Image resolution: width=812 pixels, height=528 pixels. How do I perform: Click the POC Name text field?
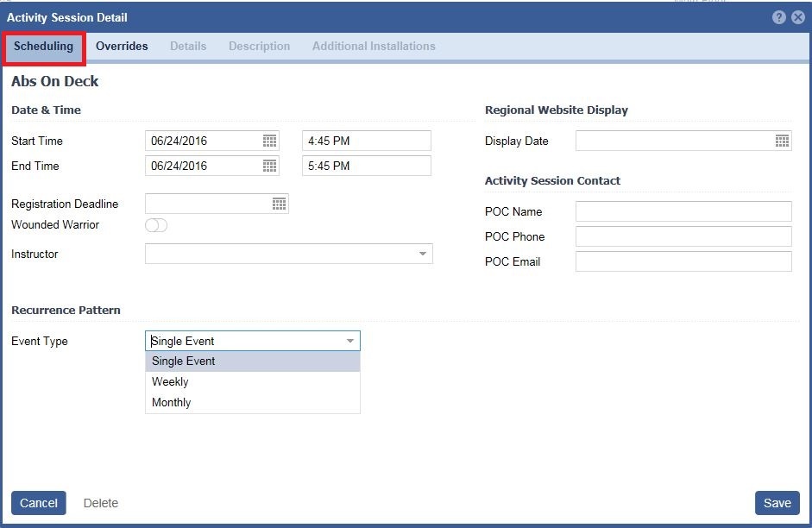(x=683, y=211)
